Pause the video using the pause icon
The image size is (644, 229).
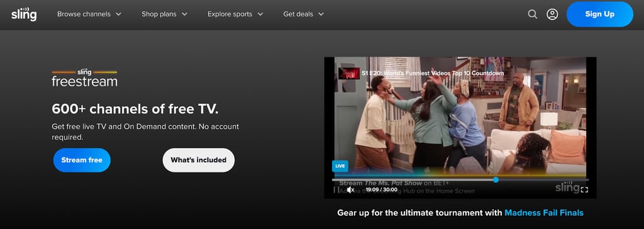tap(336, 189)
